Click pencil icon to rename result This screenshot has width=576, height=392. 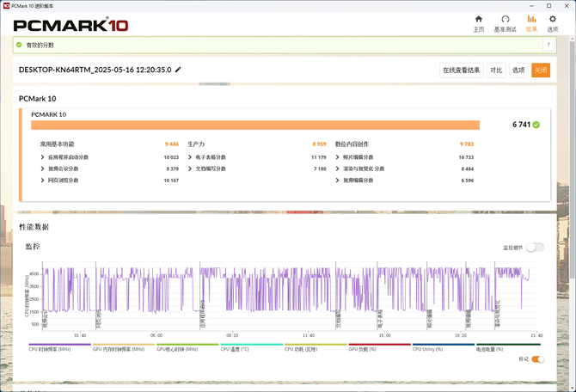coord(179,70)
